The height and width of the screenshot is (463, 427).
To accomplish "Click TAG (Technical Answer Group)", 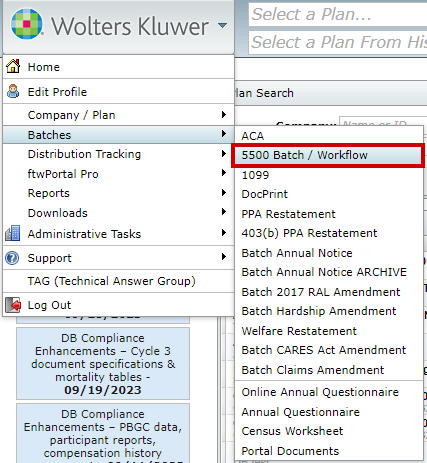I will pos(111,281).
